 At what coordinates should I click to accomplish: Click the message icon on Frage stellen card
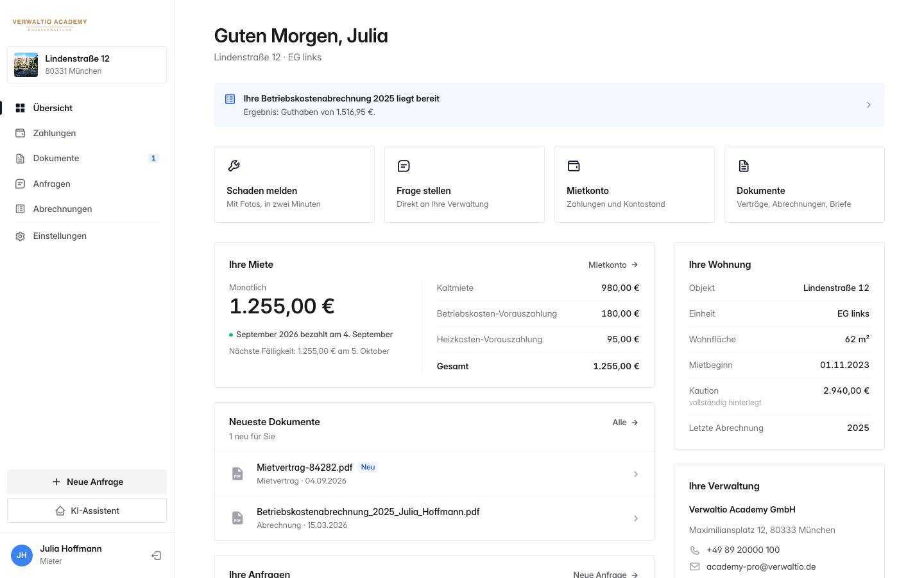tap(404, 166)
